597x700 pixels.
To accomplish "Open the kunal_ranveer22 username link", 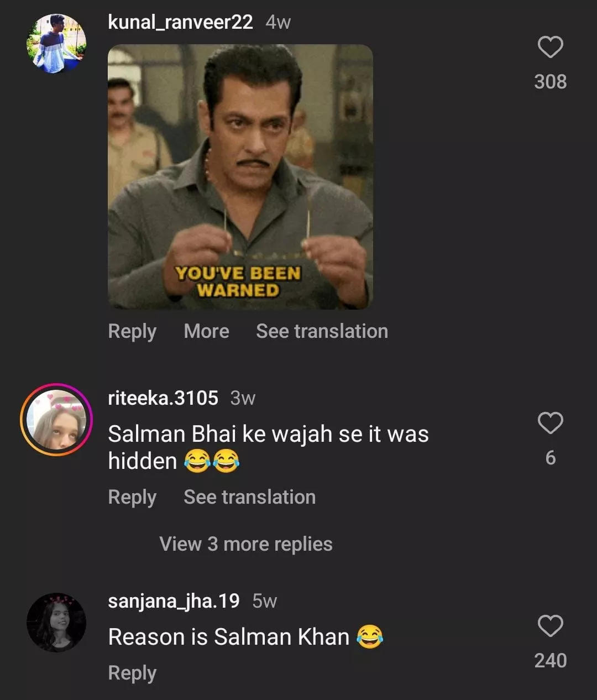I will 180,22.
